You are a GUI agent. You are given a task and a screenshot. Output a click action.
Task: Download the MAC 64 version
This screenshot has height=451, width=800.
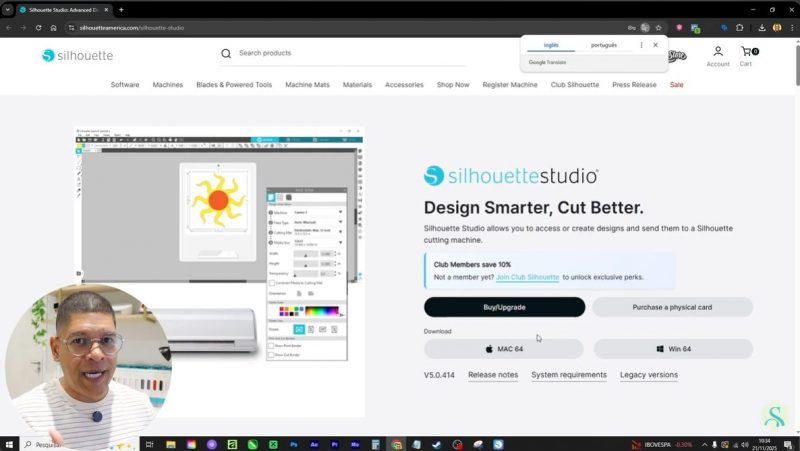[504, 349]
